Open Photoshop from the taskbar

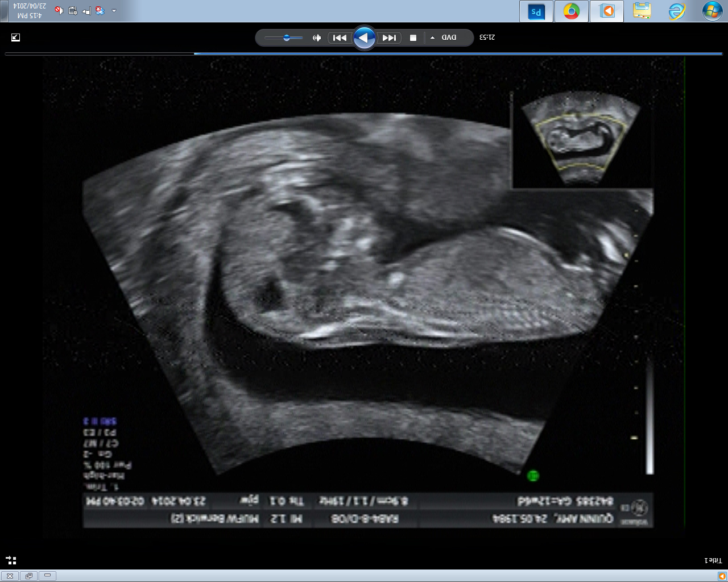click(536, 11)
